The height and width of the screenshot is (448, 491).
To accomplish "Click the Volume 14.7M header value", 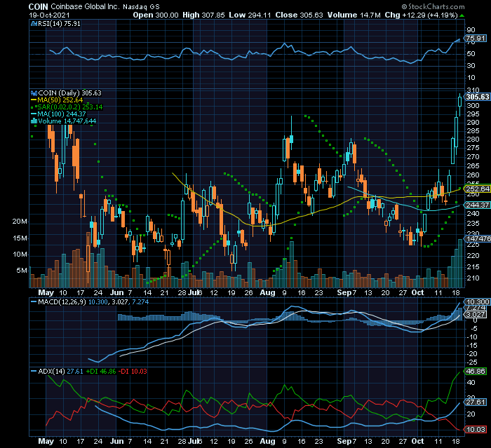I will (354, 15).
